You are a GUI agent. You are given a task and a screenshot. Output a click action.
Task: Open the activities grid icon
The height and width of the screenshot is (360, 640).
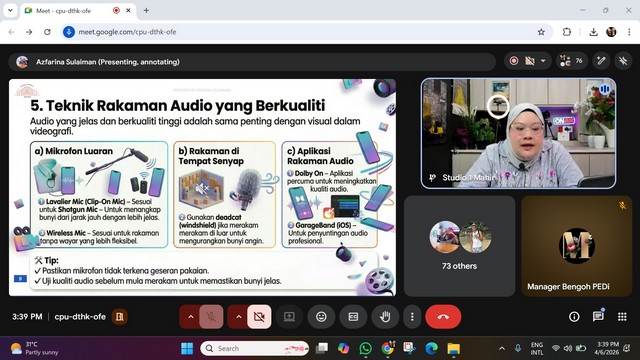(622, 317)
